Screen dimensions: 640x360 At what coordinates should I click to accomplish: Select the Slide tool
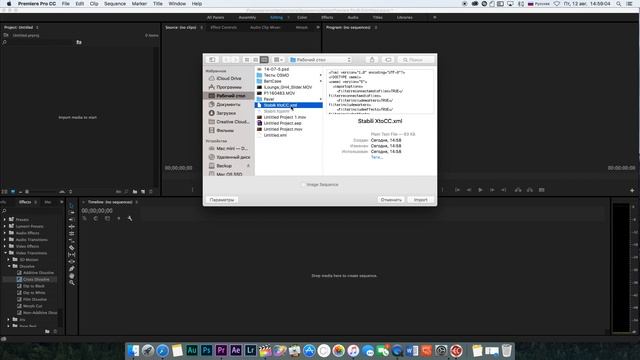[x=71, y=262]
